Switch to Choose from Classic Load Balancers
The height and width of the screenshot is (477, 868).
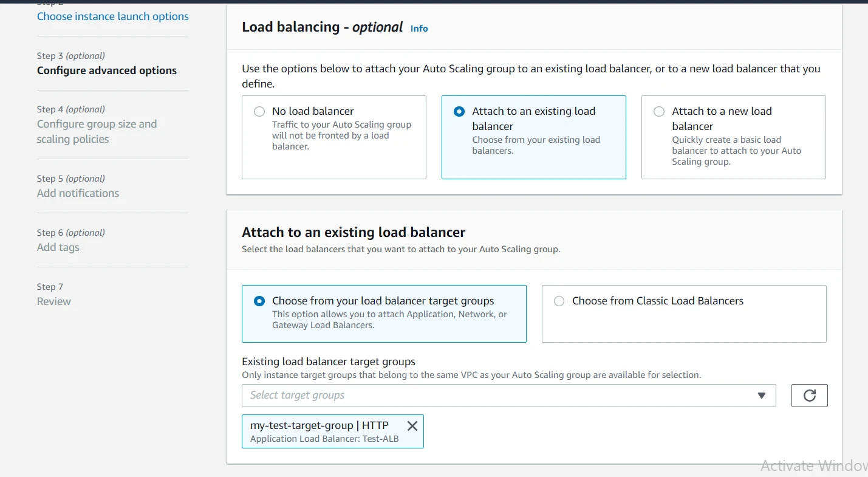[x=558, y=301]
